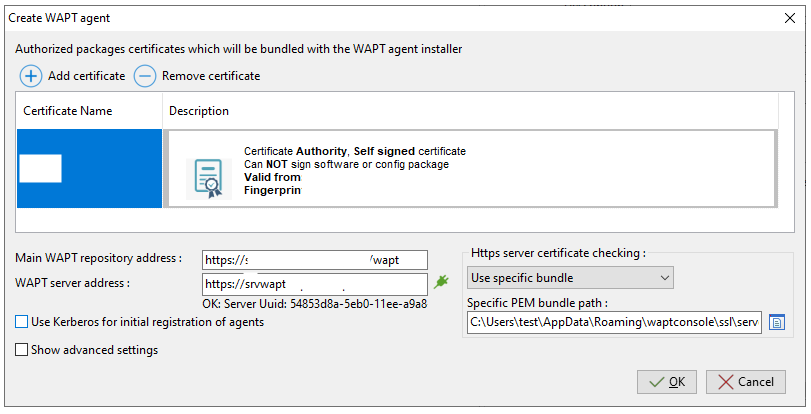Click the Description column header
The width and height of the screenshot is (811, 414).
[x=199, y=111]
